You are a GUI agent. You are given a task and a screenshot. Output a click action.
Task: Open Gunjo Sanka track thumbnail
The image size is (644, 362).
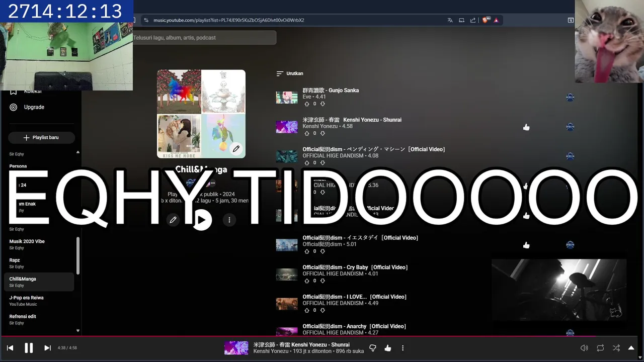point(286,98)
